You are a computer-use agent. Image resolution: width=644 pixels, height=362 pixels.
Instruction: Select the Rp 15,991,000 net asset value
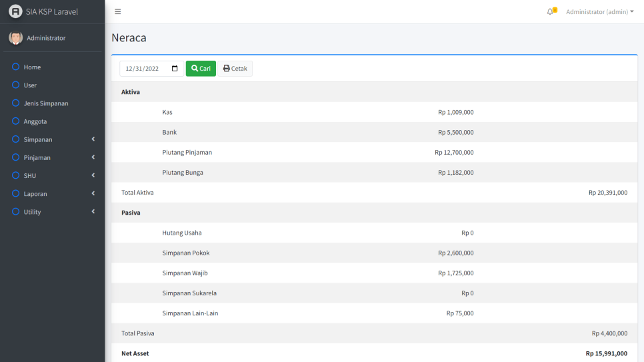tap(607, 354)
